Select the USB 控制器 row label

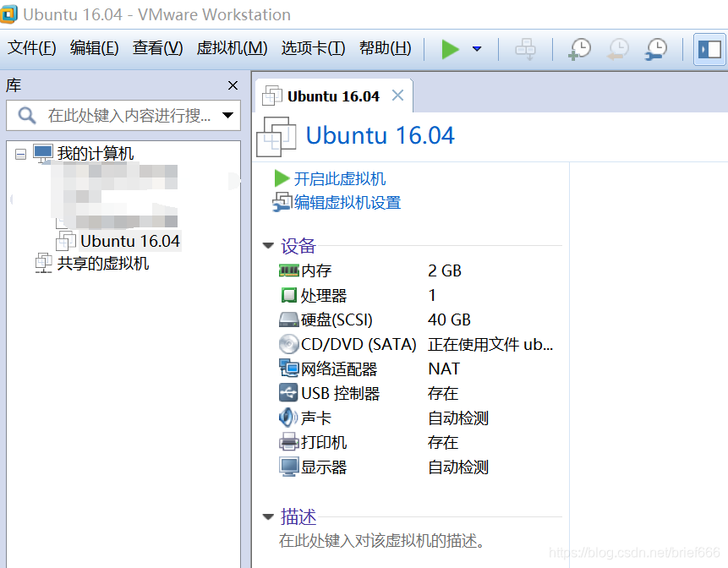click(340, 394)
